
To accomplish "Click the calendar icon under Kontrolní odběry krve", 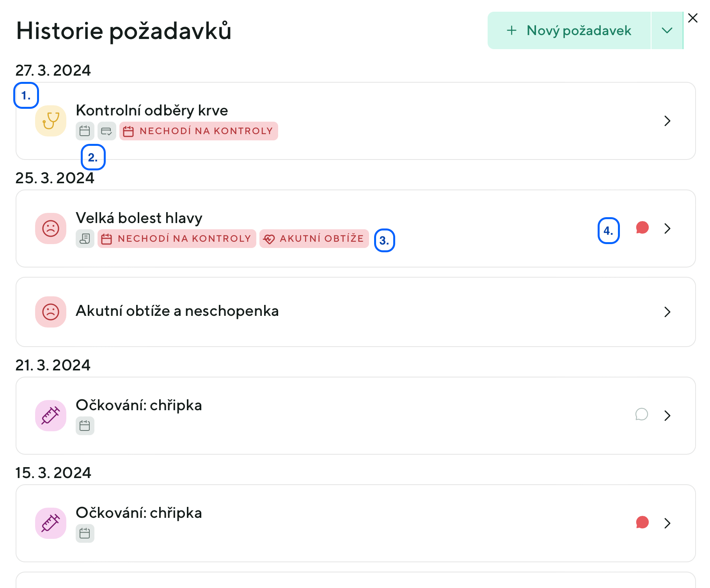I will 85,131.
